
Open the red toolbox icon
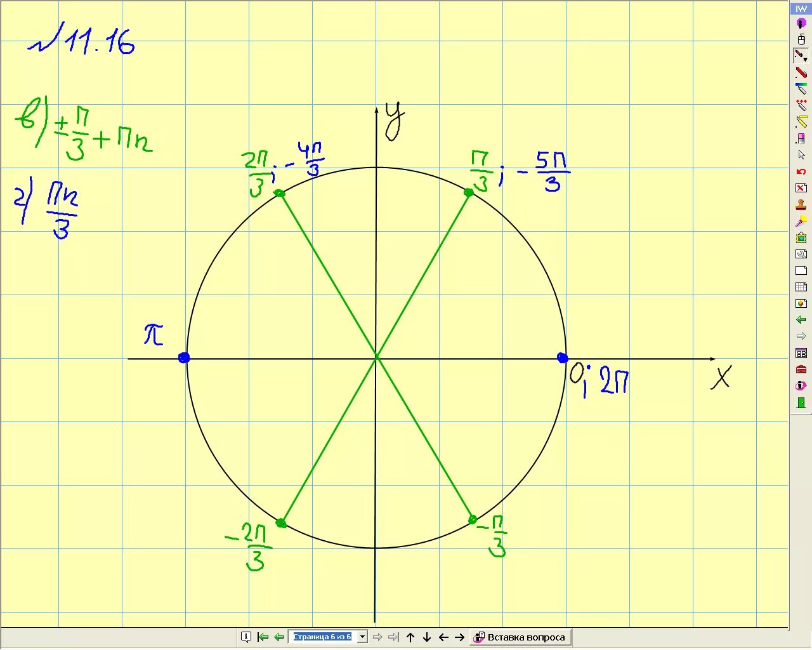coord(801,369)
